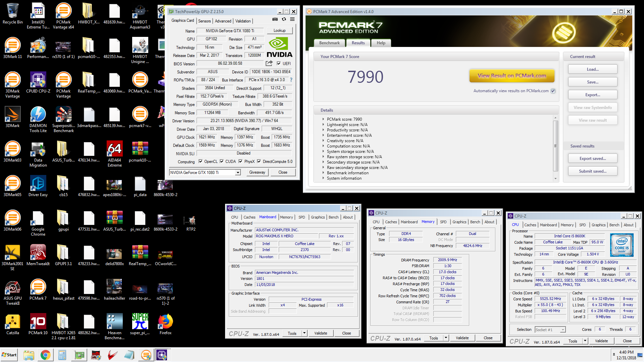Toggle the PhysX computing checkbox

pyautogui.click(x=240, y=161)
